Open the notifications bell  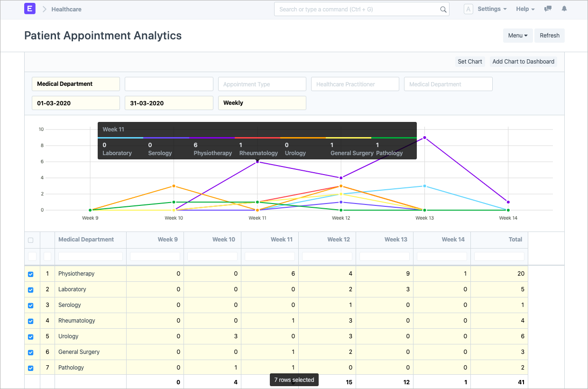coord(564,9)
